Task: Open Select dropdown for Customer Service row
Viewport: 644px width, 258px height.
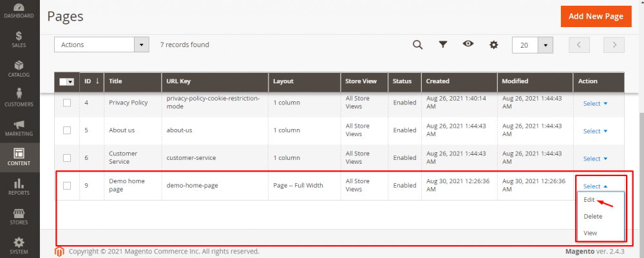Action: pos(595,159)
